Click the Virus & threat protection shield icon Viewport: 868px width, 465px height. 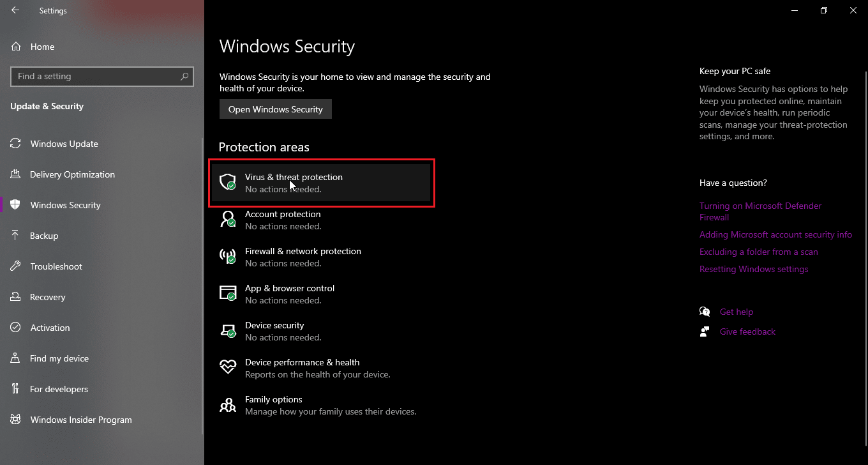point(228,183)
